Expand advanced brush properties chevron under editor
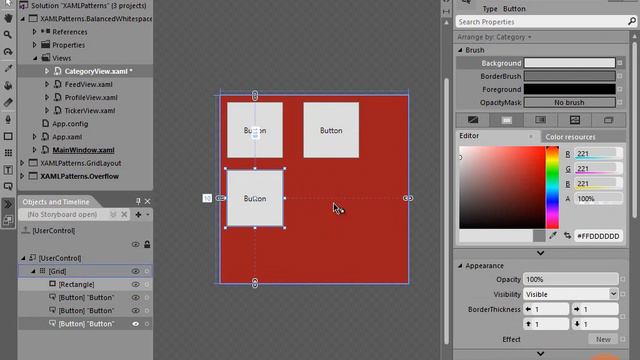640x360 pixels. pos(540,253)
